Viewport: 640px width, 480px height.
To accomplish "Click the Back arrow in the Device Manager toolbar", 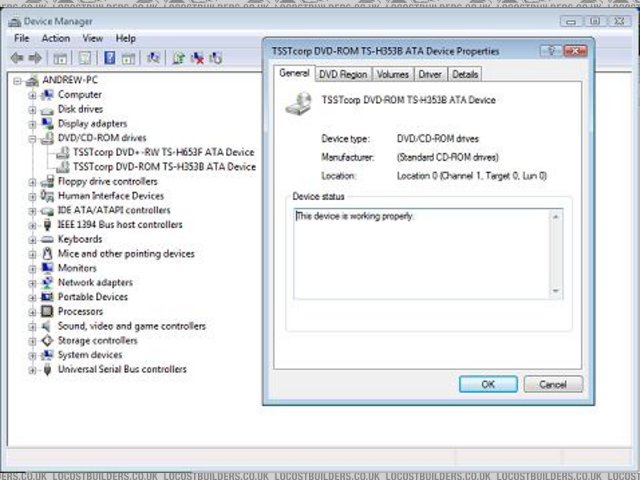I will coord(17,58).
